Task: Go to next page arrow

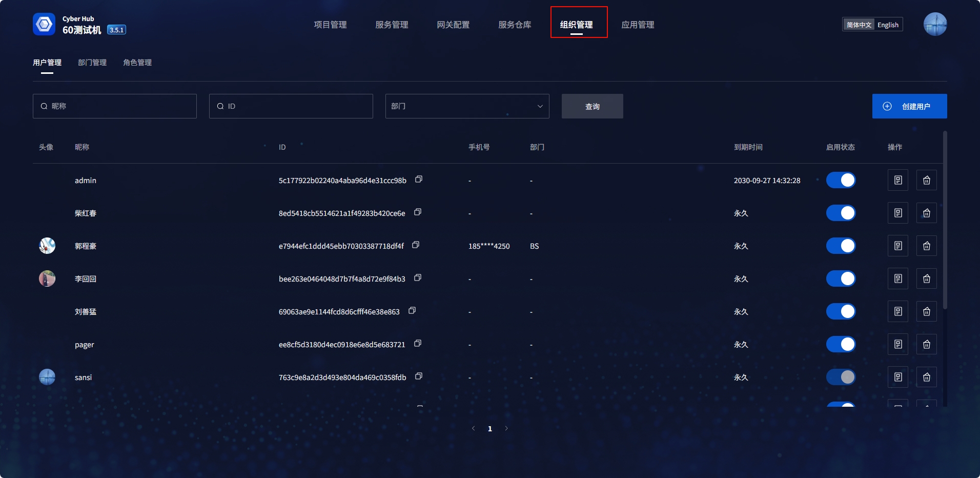Action: [506, 428]
